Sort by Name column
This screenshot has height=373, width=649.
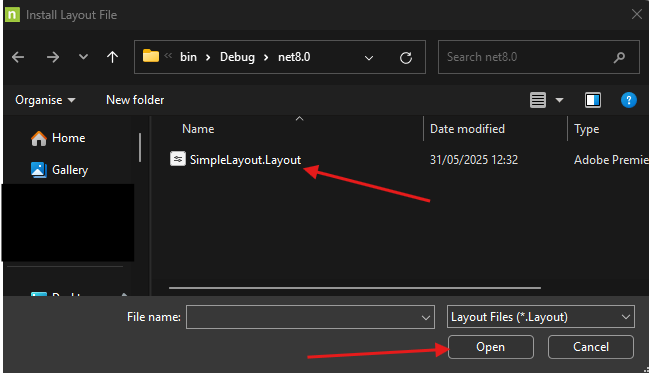198,129
